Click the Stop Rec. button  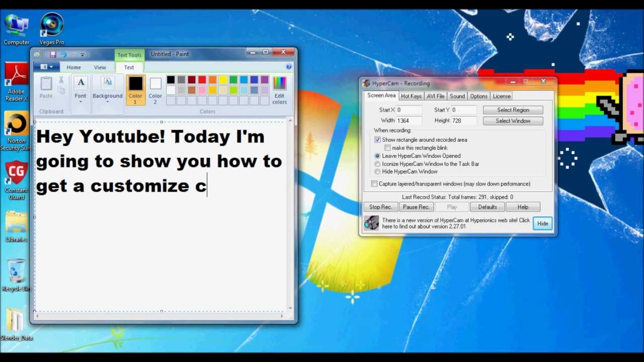pos(380,207)
